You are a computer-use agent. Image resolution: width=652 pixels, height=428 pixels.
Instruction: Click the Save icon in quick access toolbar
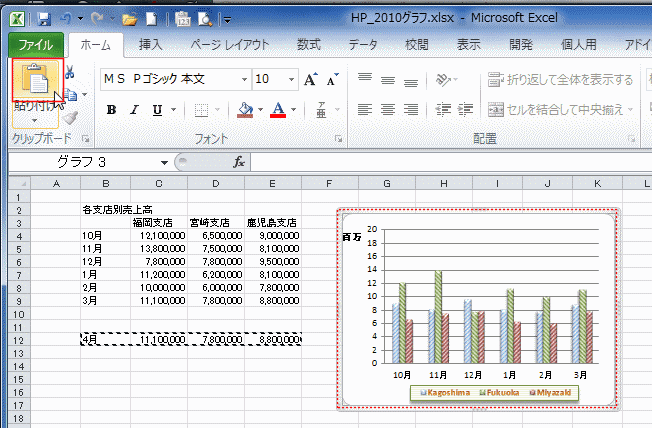[x=43, y=19]
